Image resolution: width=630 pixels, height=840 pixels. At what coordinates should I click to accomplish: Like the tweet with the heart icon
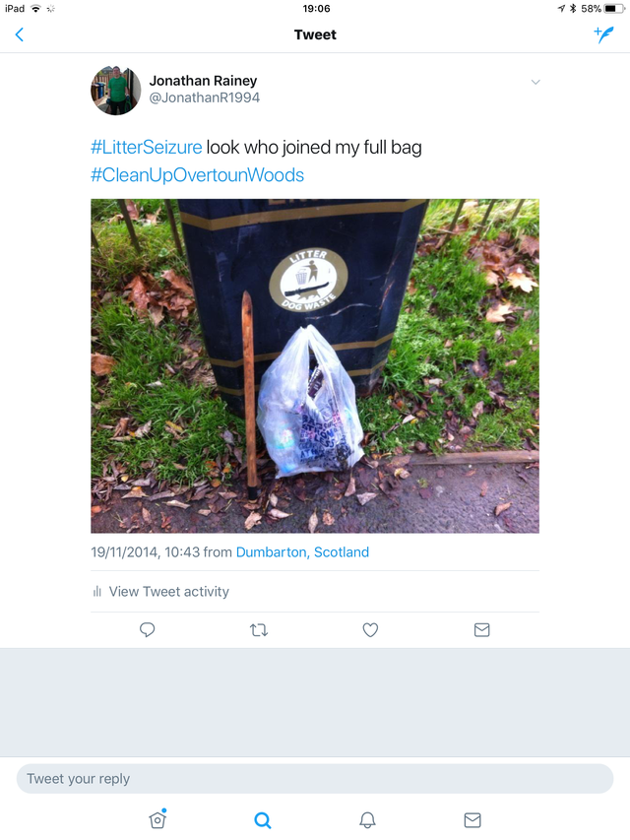tap(370, 629)
